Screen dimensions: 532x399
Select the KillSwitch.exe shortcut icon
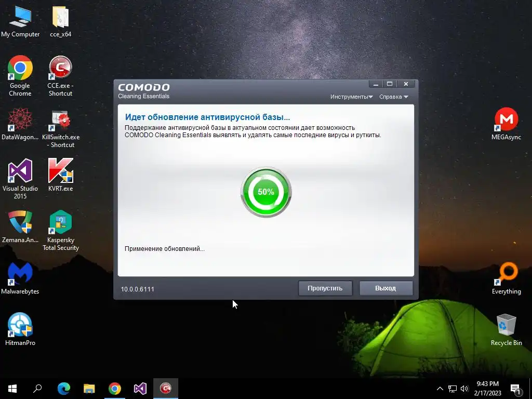(61, 129)
